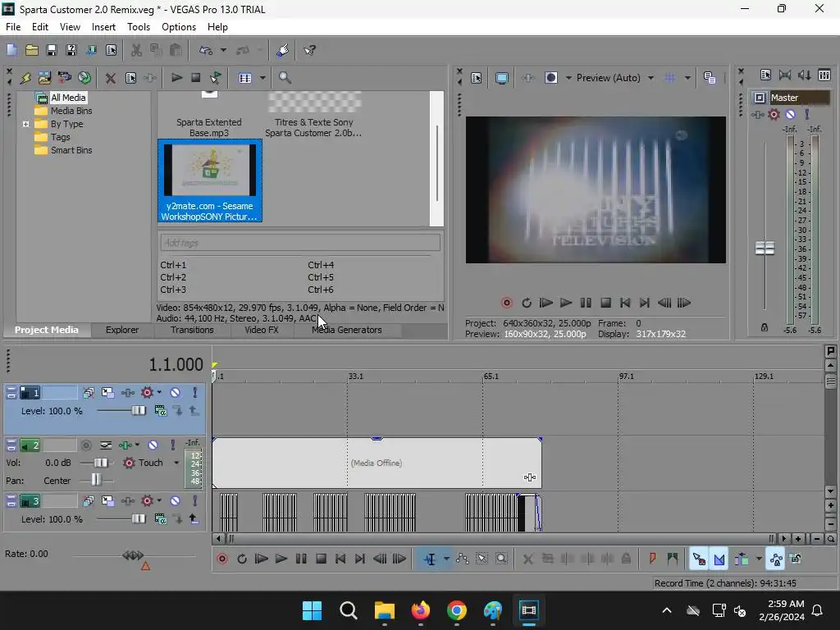Pause playback in the preview transport
This screenshot has height=630, width=840.
(x=586, y=304)
